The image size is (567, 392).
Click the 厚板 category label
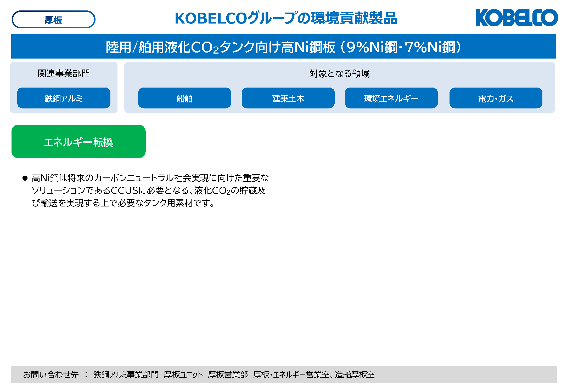[x=53, y=20]
